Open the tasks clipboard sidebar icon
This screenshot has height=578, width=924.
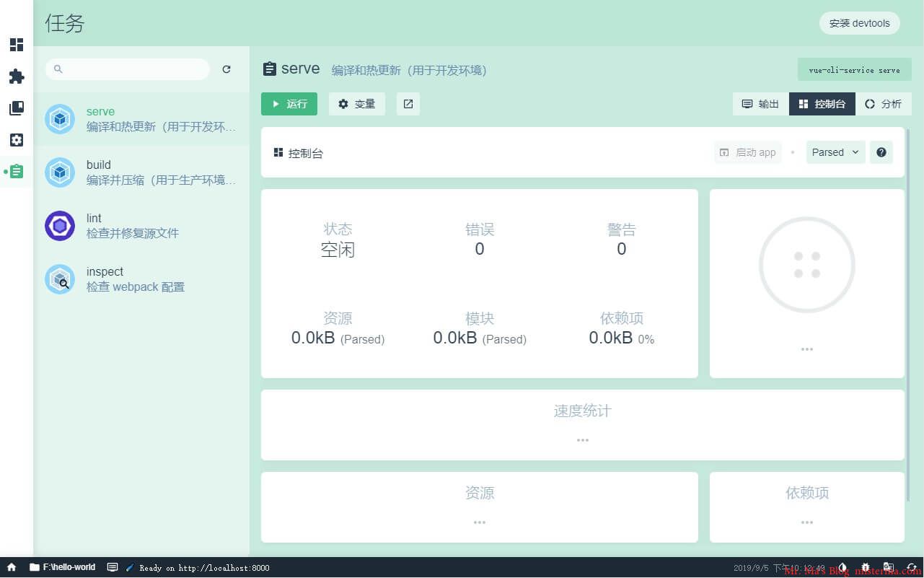click(17, 172)
